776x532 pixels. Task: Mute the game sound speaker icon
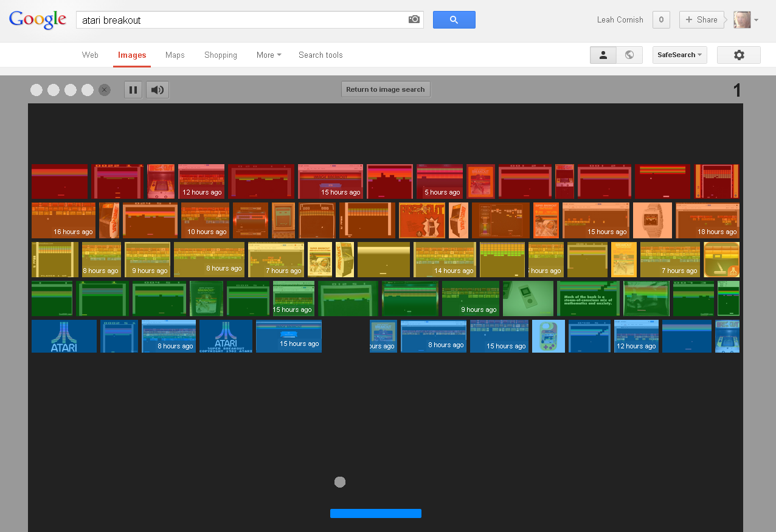pos(158,90)
